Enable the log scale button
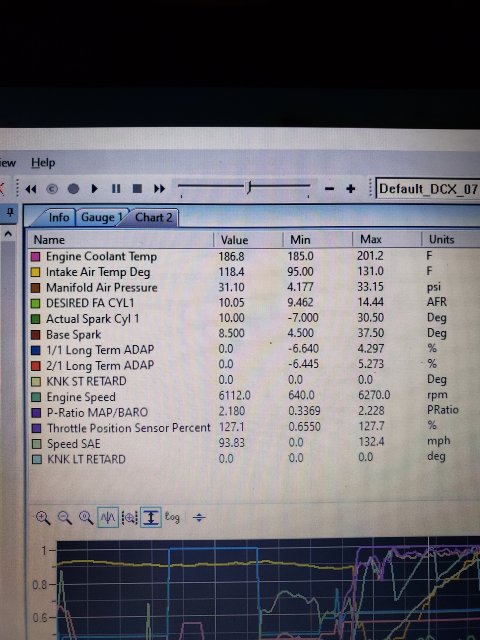This screenshot has width=480, height=640. coord(172,517)
